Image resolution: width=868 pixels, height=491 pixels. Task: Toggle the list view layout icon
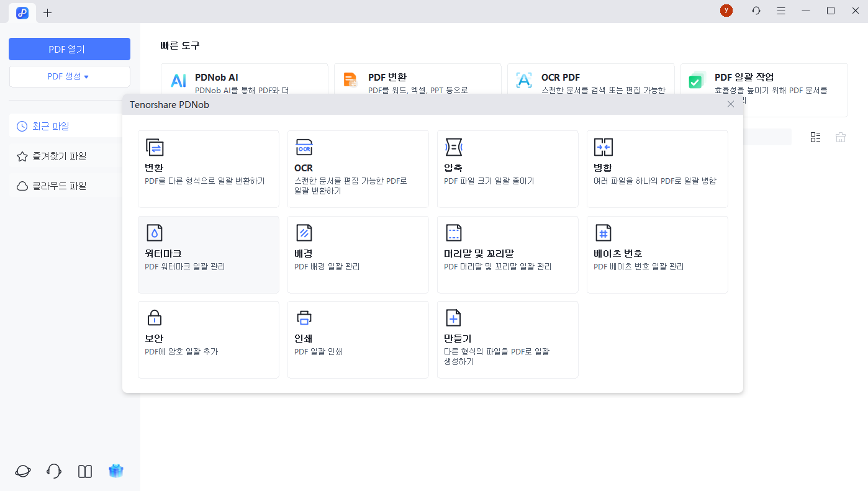point(815,137)
